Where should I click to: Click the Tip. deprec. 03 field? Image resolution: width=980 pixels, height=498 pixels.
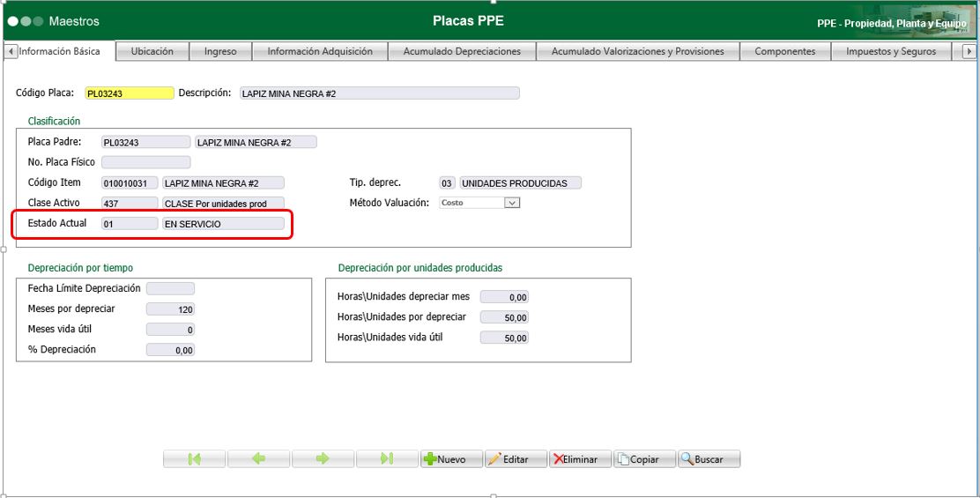448,183
